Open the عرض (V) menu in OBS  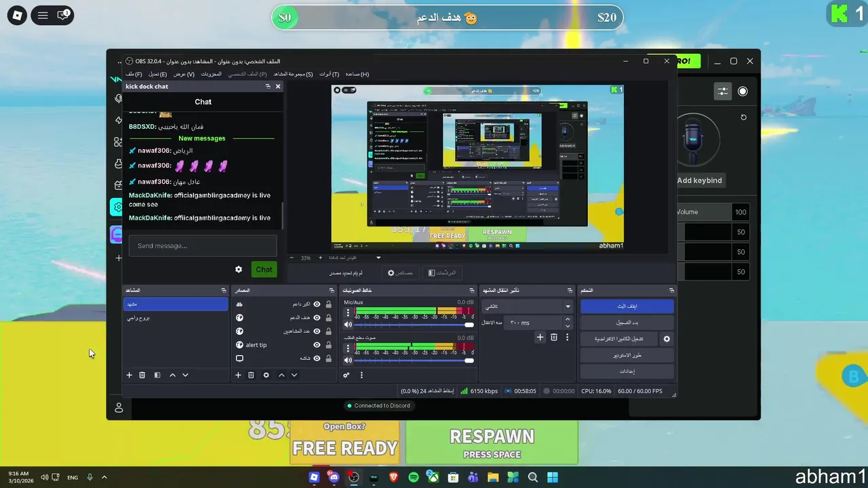(183, 74)
